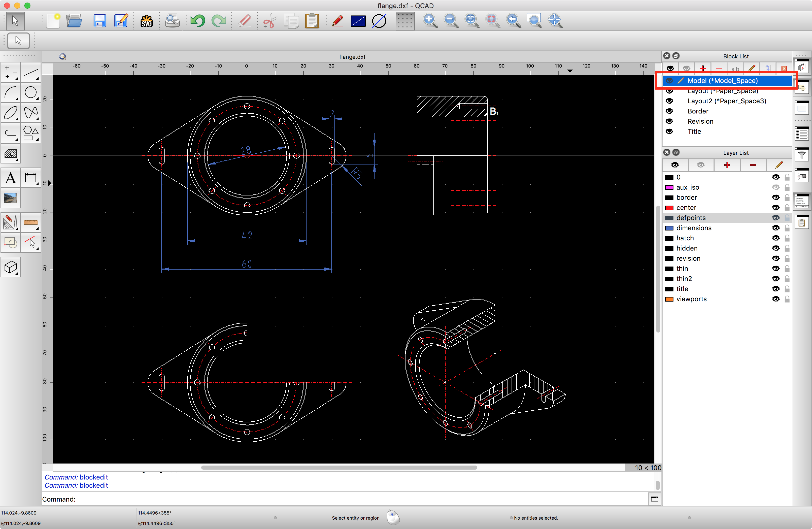Click the aux_iso layer color swatch
Image resolution: width=812 pixels, height=529 pixels.
(x=669, y=187)
